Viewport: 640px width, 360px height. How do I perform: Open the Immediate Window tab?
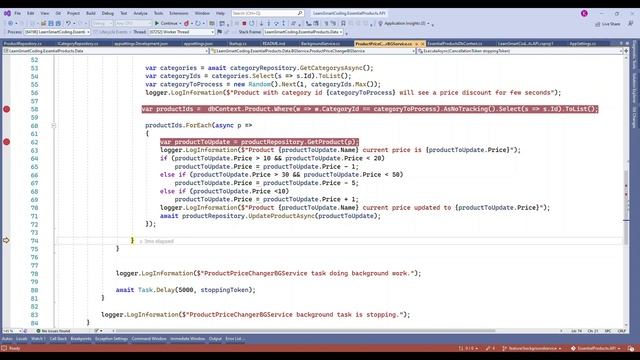(x=187, y=339)
